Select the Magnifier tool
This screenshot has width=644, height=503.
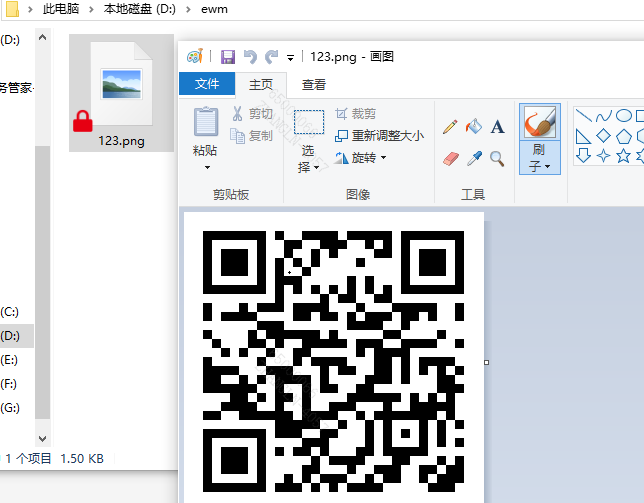497,158
